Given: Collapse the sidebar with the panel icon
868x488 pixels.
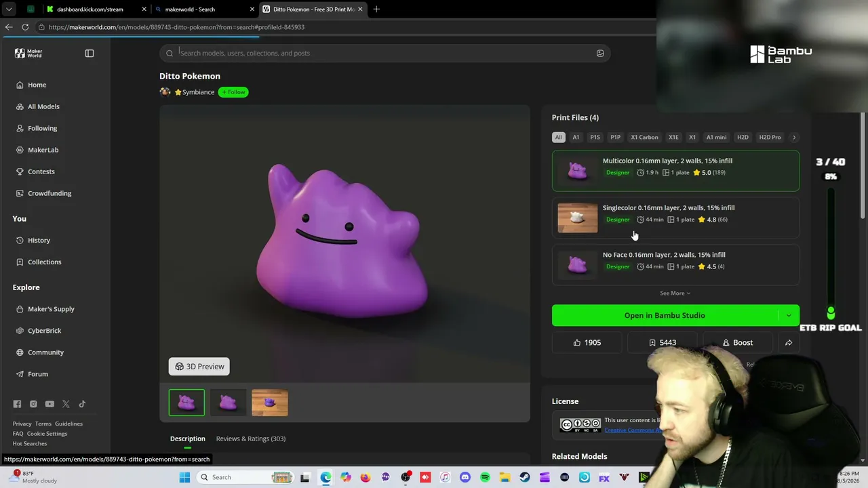Looking at the screenshot, I should click(90, 53).
